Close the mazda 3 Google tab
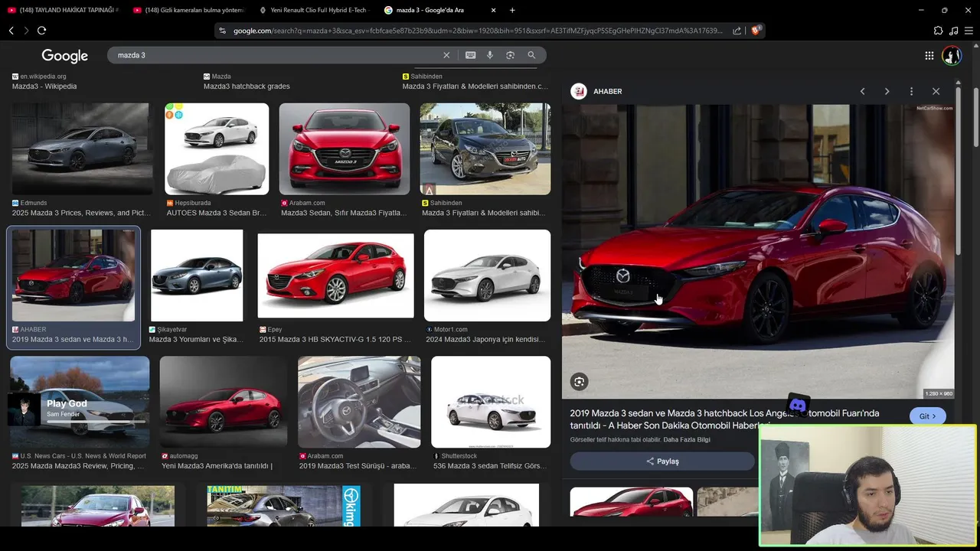 coord(493,10)
